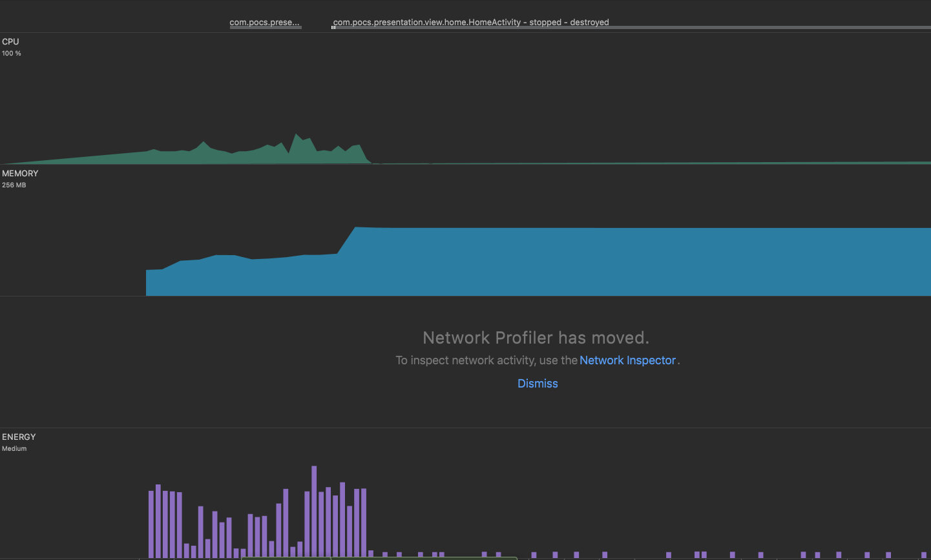The image size is (931, 560).
Task: Select the green range highlight on the energy timeline
Action: [x=381, y=557]
